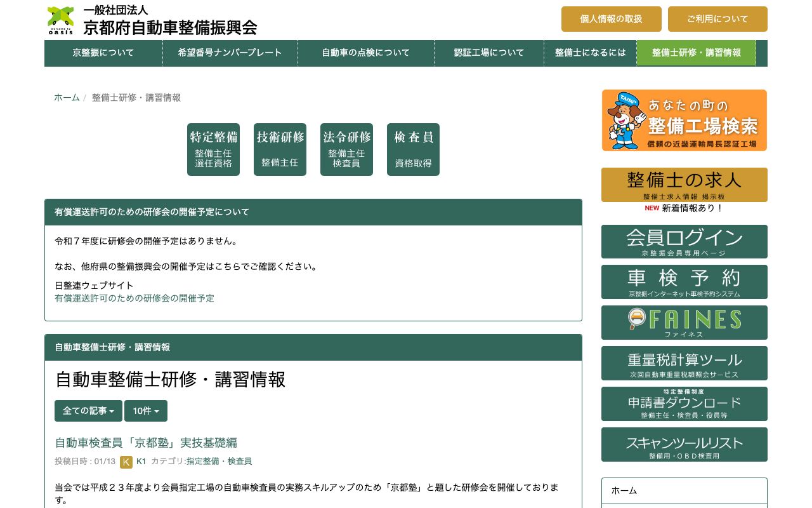Screen dimensions: 812x508
Task: Open the スキャンツールリスト page
Action: pos(684,444)
